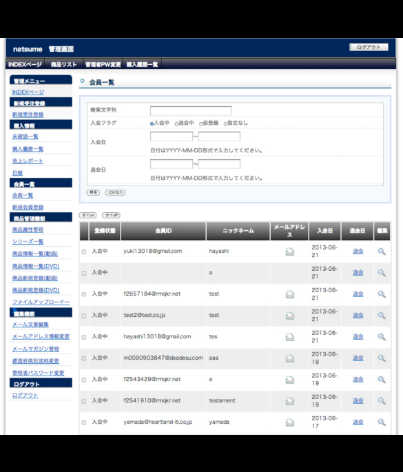Open 商品リスト in the top navigation bar
Viewport: 403px width, 472px height.
(x=64, y=64)
